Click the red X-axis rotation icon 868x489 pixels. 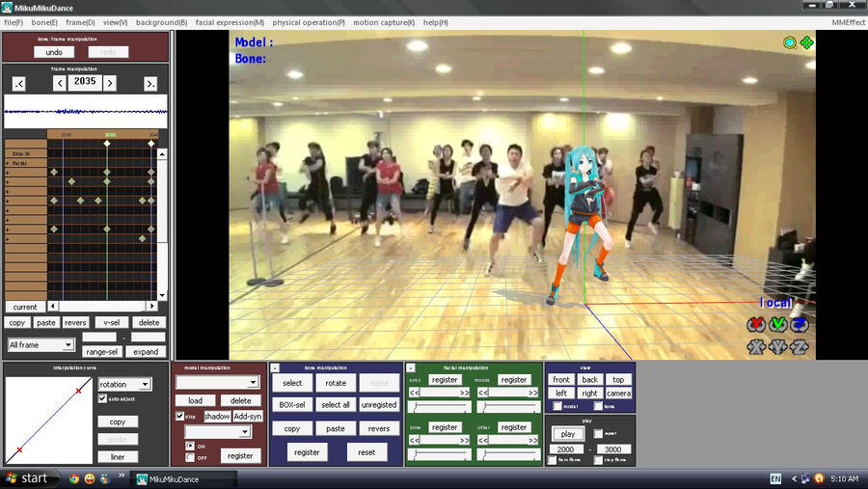(755, 324)
